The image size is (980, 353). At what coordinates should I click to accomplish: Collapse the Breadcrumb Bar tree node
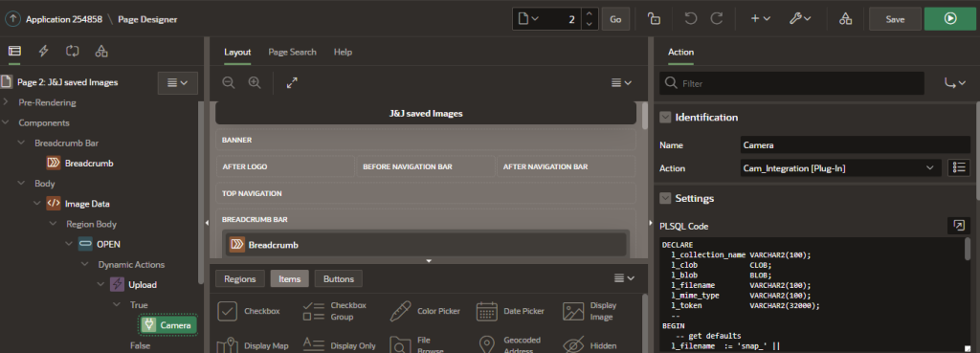(22, 143)
